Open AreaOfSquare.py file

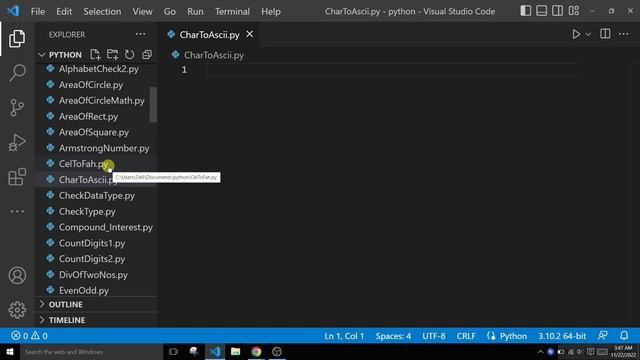(x=93, y=132)
